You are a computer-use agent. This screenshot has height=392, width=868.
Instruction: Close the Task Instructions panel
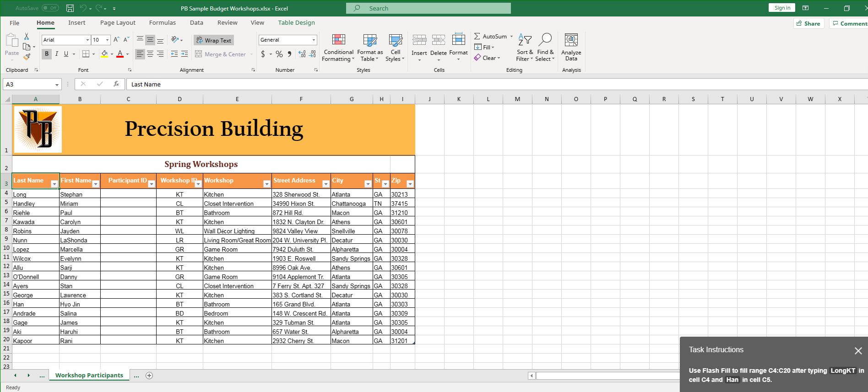858,351
